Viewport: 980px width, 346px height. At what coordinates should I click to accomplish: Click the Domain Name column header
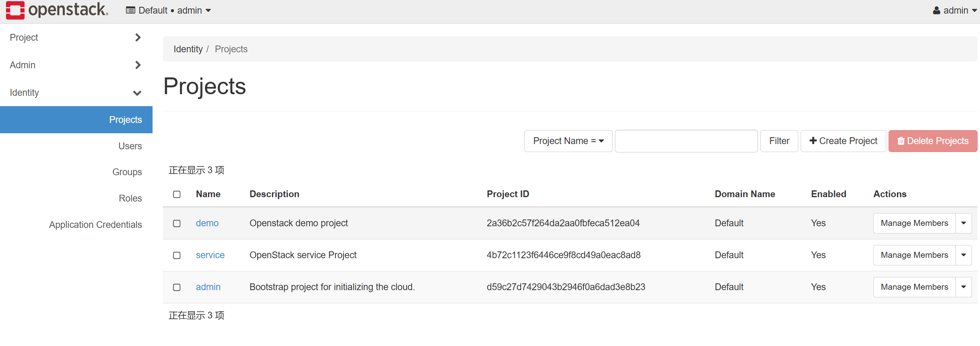(x=745, y=194)
